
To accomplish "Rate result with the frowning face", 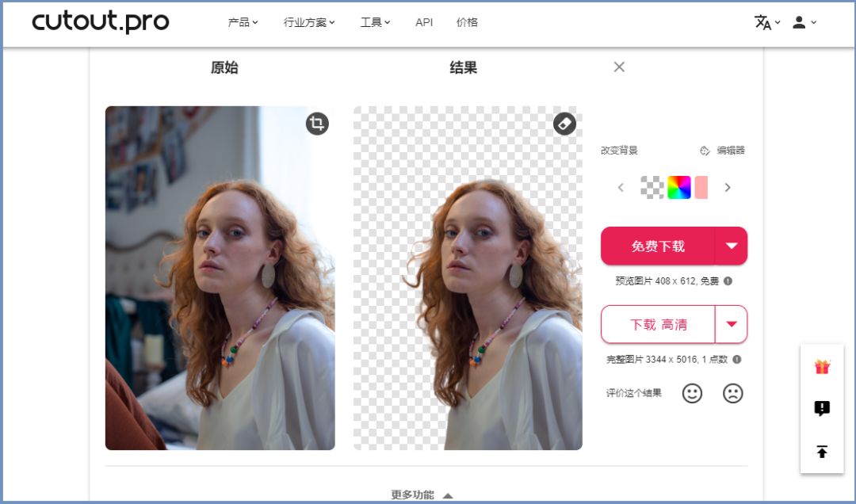I will [x=732, y=393].
